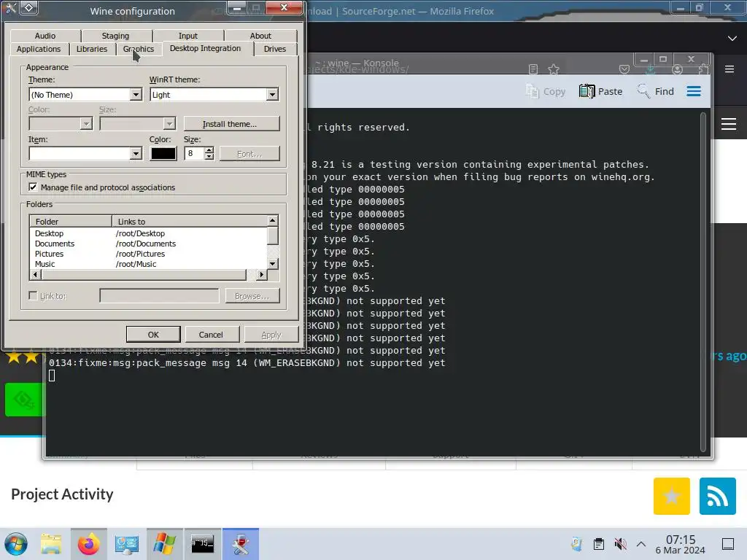747x560 pixels.
Task: Click folders list scroll down arrow
Action: coord(273,264)
